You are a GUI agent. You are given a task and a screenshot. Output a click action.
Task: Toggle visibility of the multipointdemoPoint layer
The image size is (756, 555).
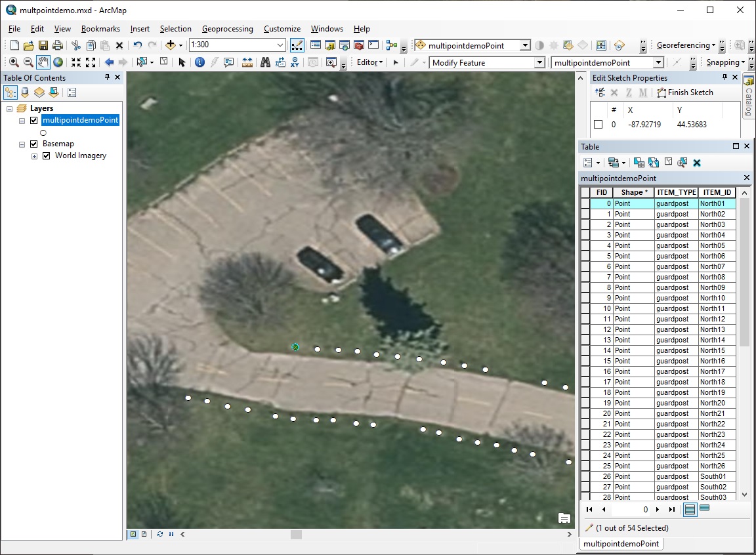click(33, 120)
